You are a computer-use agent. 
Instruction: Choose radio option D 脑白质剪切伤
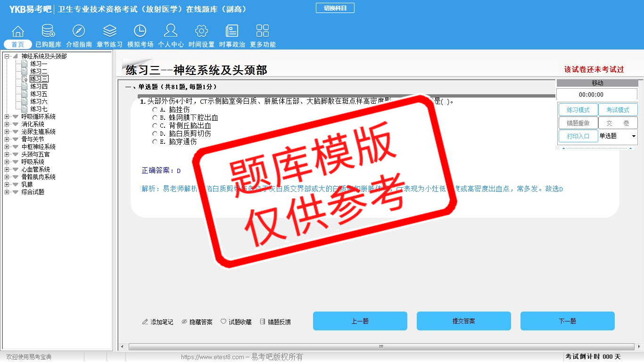click(155, 134)
